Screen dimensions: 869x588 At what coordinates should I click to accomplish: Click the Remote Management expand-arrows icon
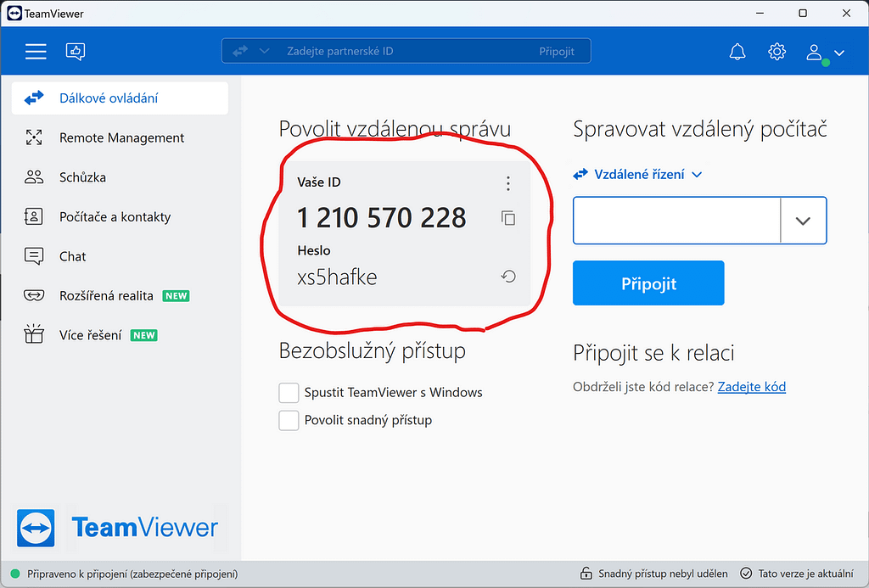pos(34,137)
